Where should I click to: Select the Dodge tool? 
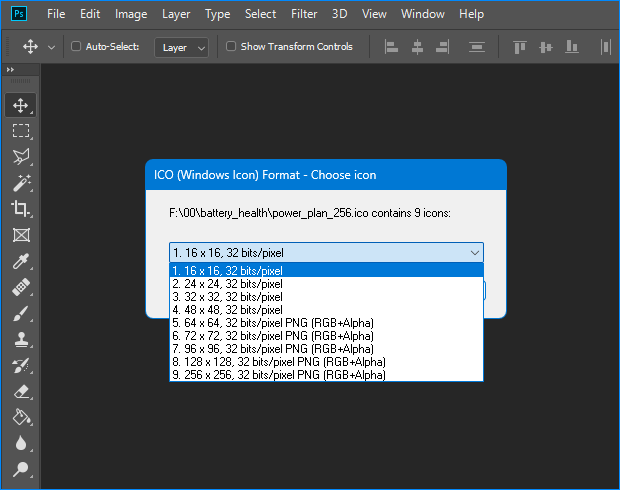[x=21, y=469]
